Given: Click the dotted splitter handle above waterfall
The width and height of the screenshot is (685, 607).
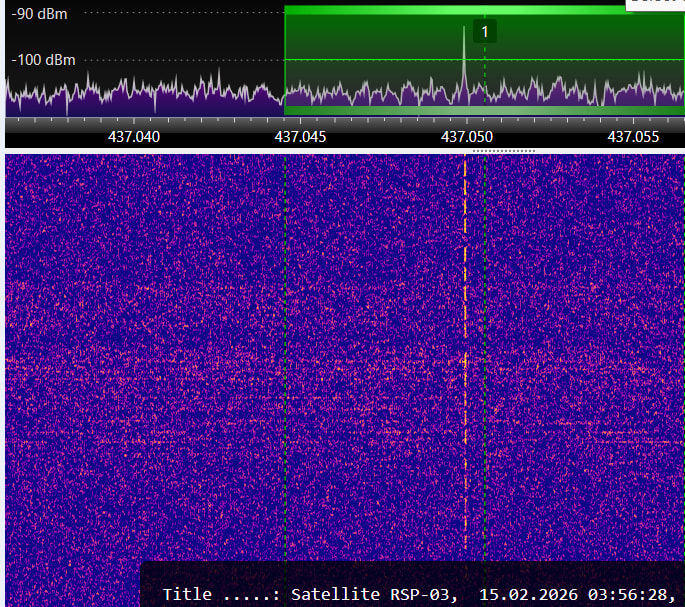Looking at the screenshot, I should [x=503, y=151].
